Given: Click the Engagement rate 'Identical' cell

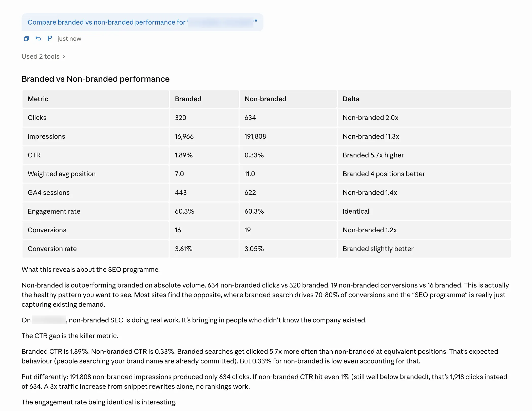Looking at the screenshot, I should [x=356, y=211].
